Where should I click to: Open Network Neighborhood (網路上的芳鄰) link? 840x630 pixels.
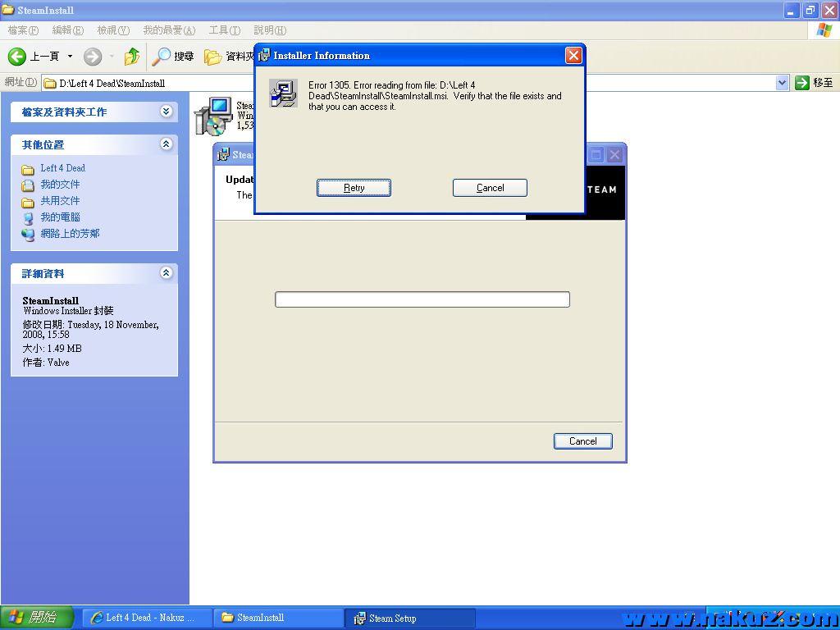coord(69,234)
